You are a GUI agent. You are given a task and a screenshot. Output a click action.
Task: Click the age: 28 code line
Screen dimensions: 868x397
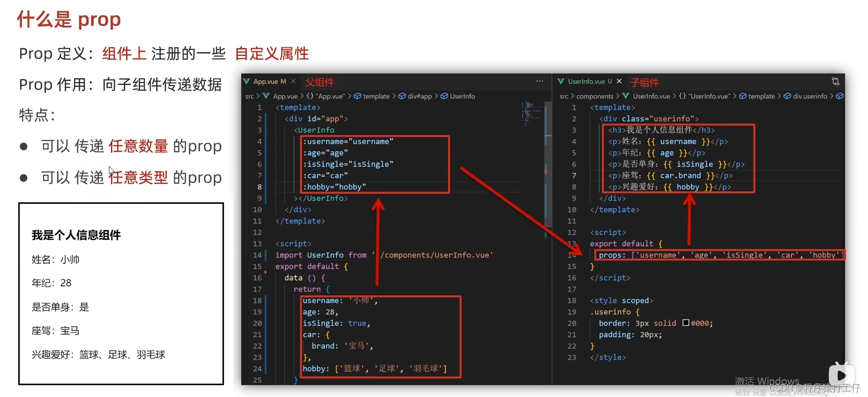point(321,312)
